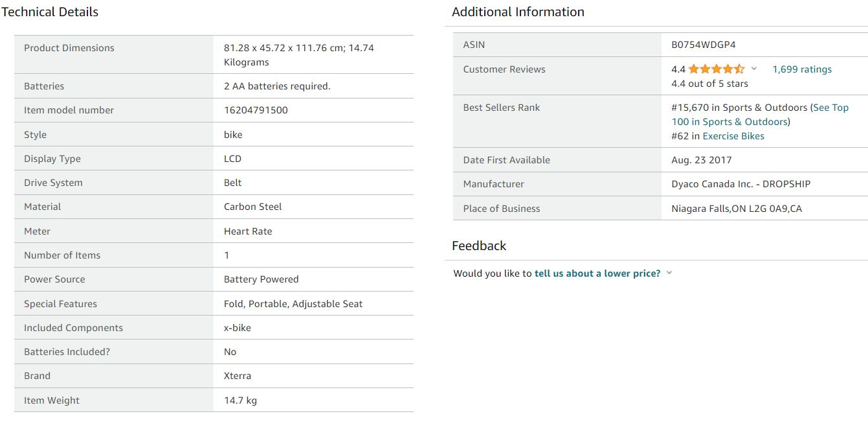Click the Customer Reviews label
Screen dimensions: 868x427
[x=504, y=69]
